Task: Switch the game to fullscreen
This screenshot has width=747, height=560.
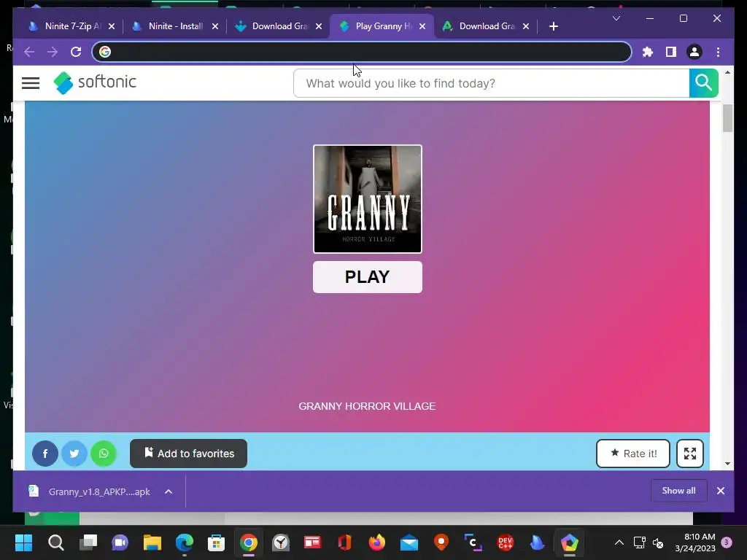Action: pyautogui.click(x=690, y=454)
